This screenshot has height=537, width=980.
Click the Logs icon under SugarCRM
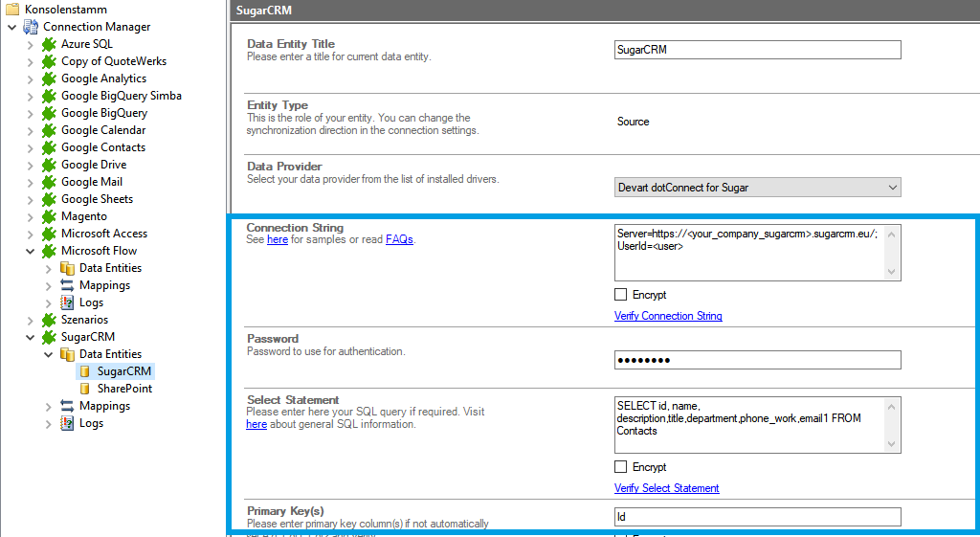click(67, 423)
